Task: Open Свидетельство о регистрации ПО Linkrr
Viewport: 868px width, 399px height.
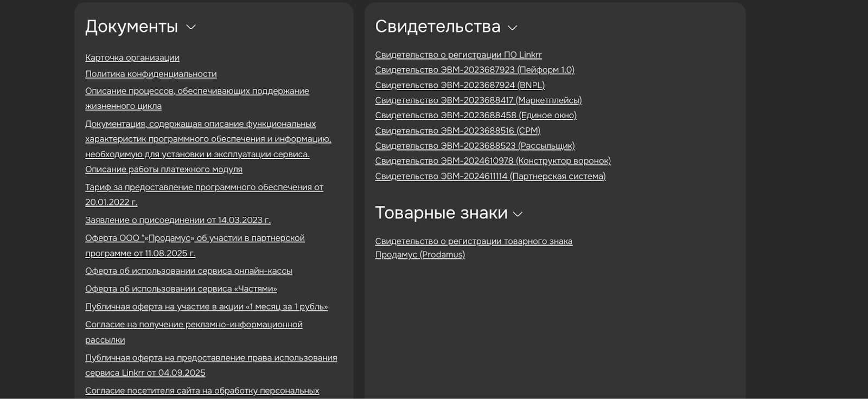Action: 458,55
